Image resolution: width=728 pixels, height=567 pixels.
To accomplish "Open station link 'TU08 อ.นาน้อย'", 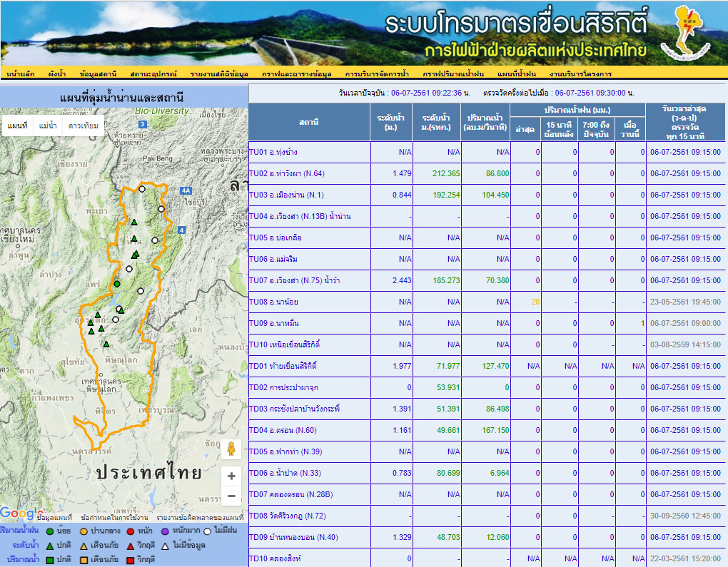I will coord(273,302).
